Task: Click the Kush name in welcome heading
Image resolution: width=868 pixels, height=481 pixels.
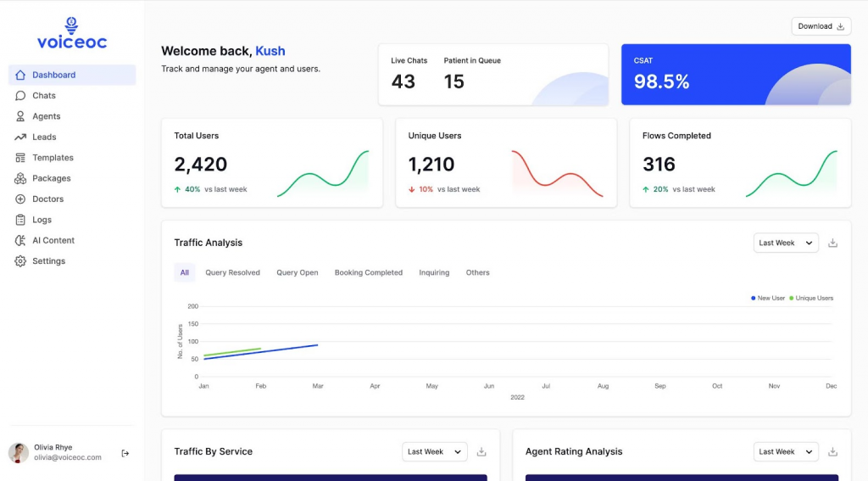Action: (x=270, y=51)
